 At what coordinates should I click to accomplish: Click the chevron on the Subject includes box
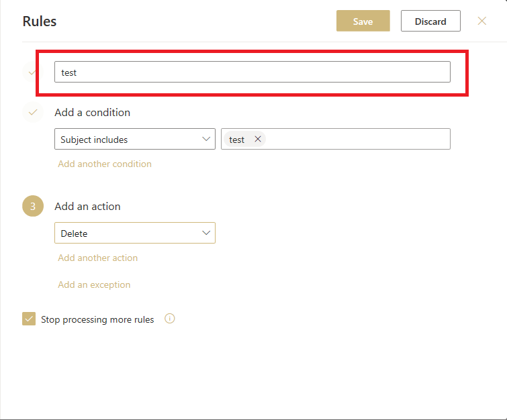206,139
